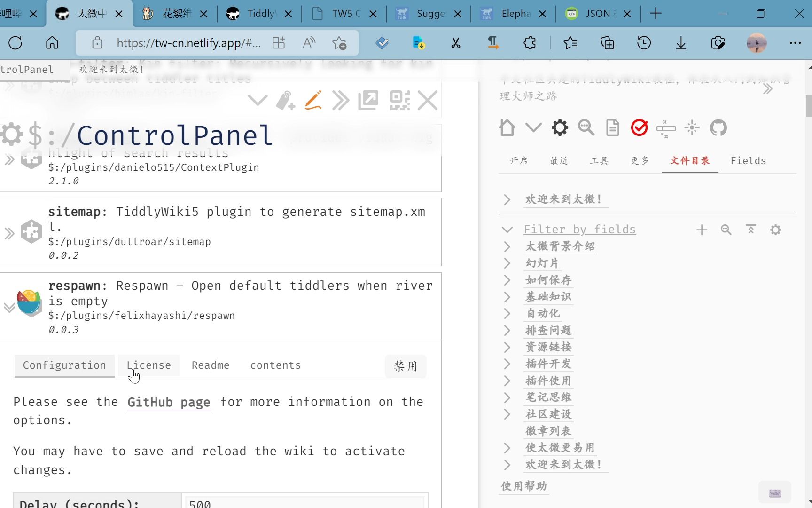Click the sidebar sparkle icon next to GitHub
Viewport: 812px width, 508px height.
click(x=692, y=127)
